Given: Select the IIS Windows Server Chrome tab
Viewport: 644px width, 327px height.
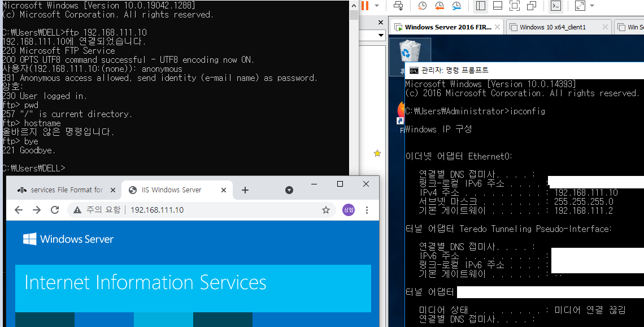Looking at the screenshot, I should tap(172, 190).
